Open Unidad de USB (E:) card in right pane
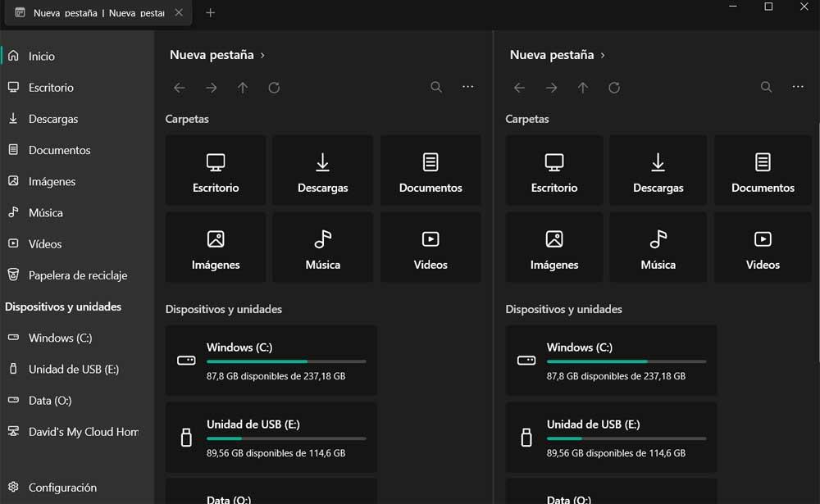 point(612,438)
